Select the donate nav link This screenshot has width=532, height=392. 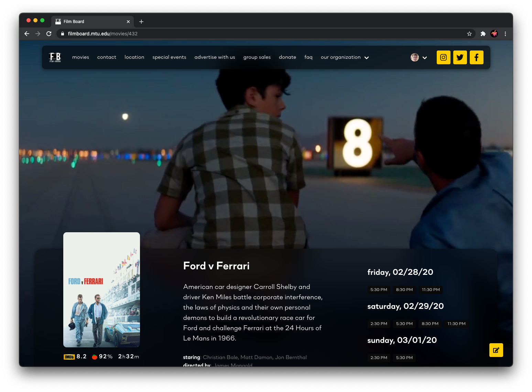click(x=287, y=57)
